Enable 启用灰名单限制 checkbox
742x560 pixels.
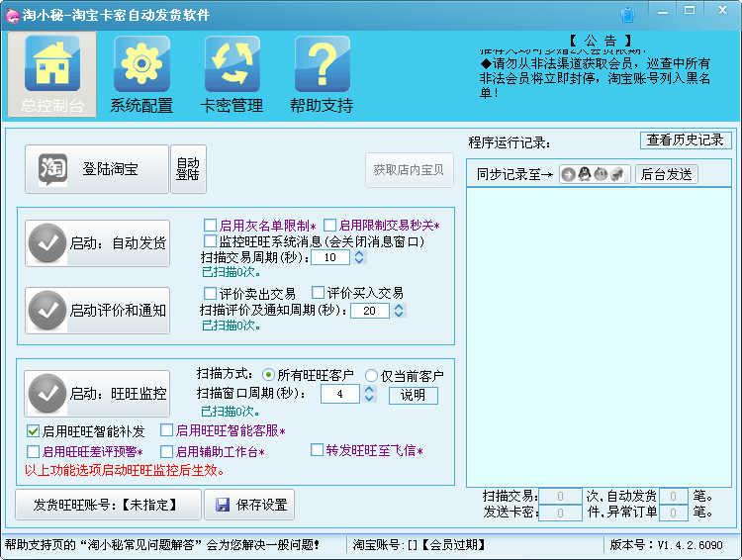(210, 225)
